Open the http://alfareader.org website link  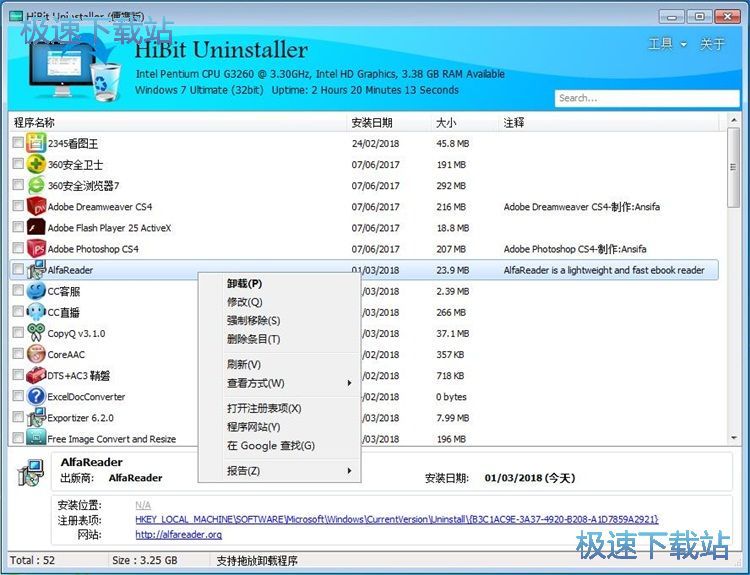(178, 535)
